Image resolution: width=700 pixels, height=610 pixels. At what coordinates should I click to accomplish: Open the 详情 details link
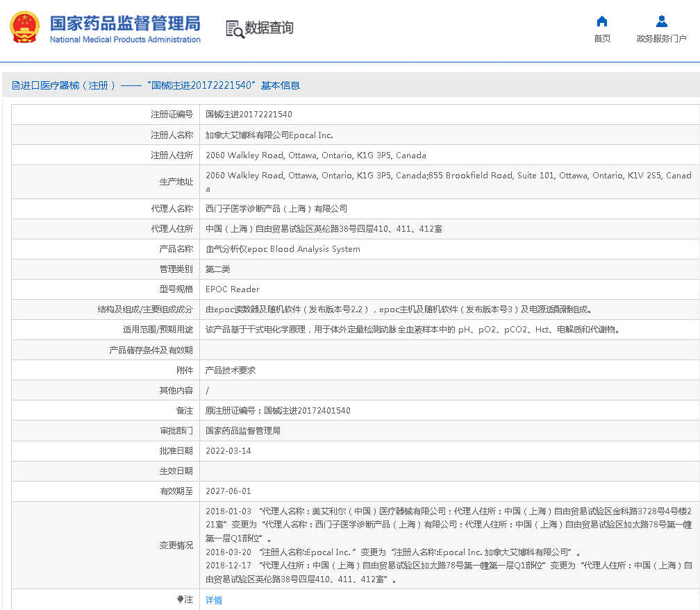[x=214, y=600]
